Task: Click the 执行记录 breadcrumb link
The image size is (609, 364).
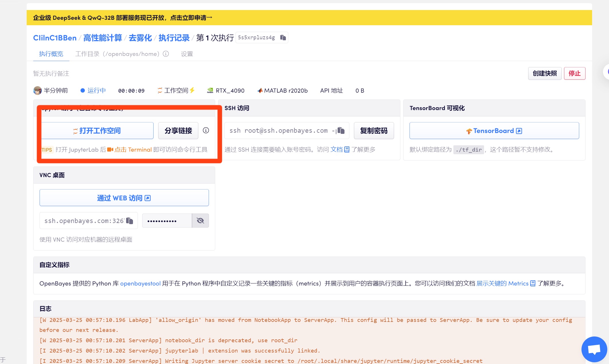Action: point(174,38)
